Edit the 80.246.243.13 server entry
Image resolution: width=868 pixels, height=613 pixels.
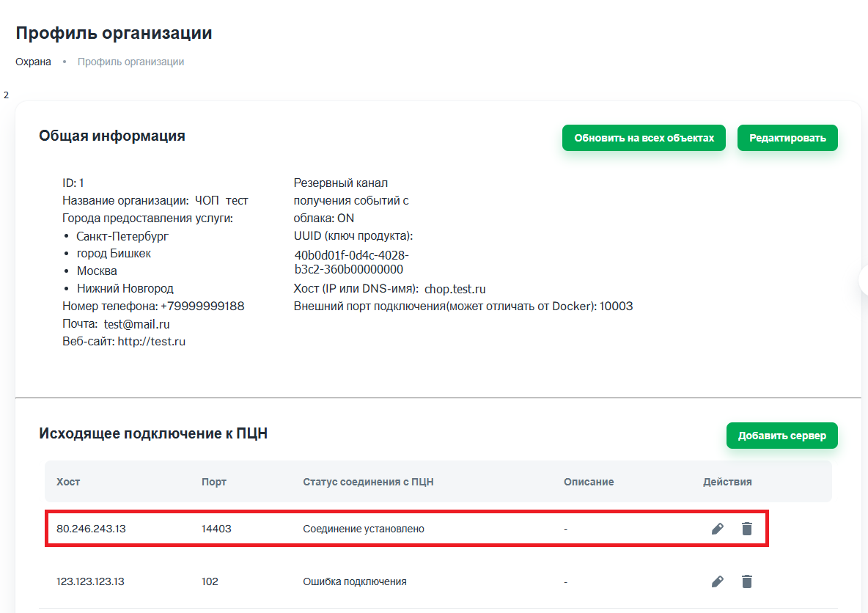click(718, 529)
